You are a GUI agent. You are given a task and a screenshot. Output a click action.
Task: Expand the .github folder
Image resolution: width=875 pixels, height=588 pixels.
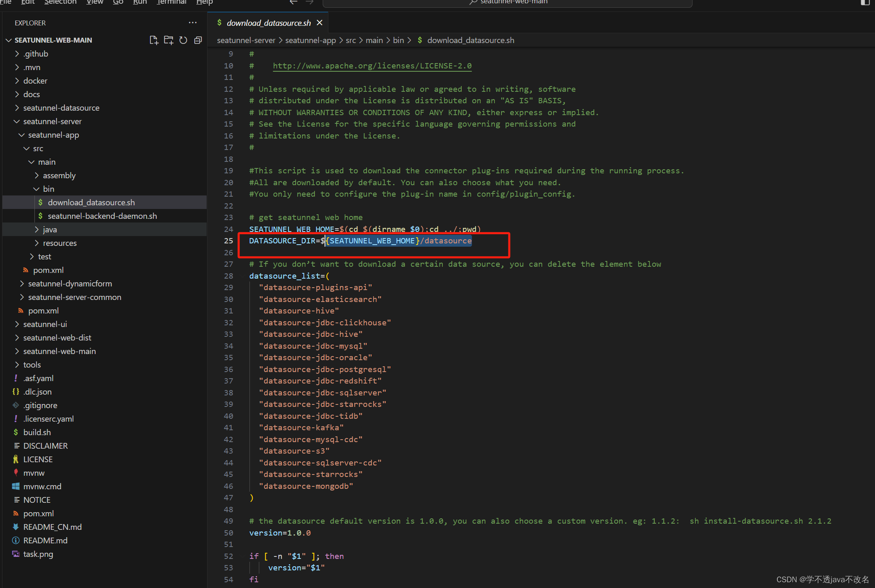click(x=36, y=54)
